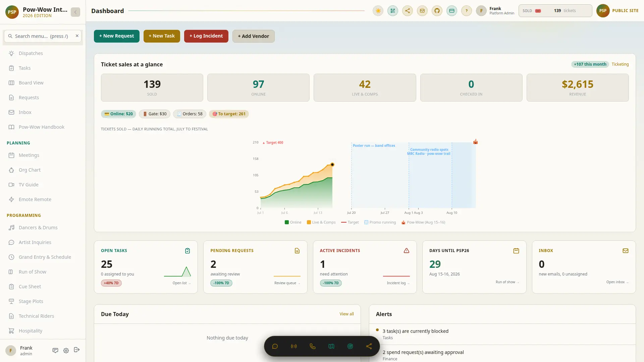
Task: Follow the Review queue link
Action: coord(287,283)
